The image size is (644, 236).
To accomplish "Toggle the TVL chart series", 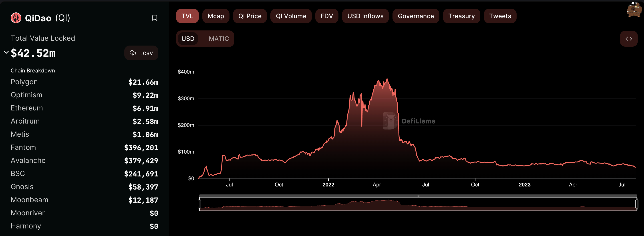I will tap(187, 16).
